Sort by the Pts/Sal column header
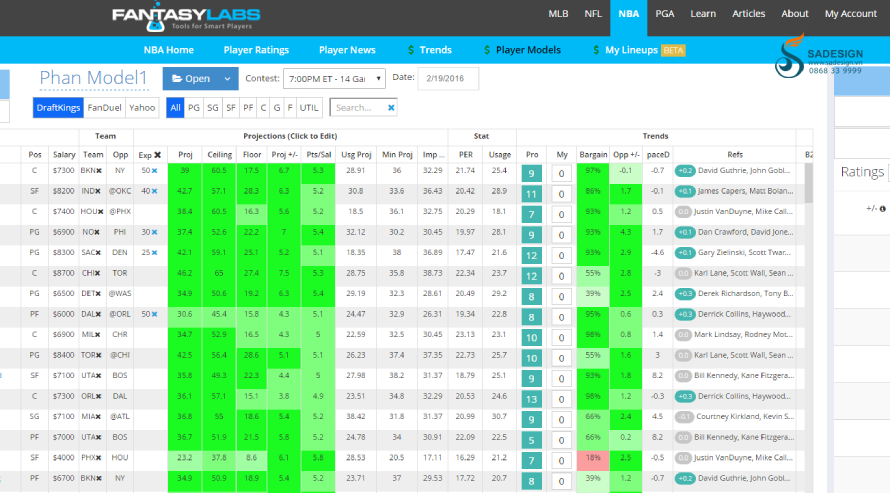Viewport: 890px width, 493px height. point(318,155)
